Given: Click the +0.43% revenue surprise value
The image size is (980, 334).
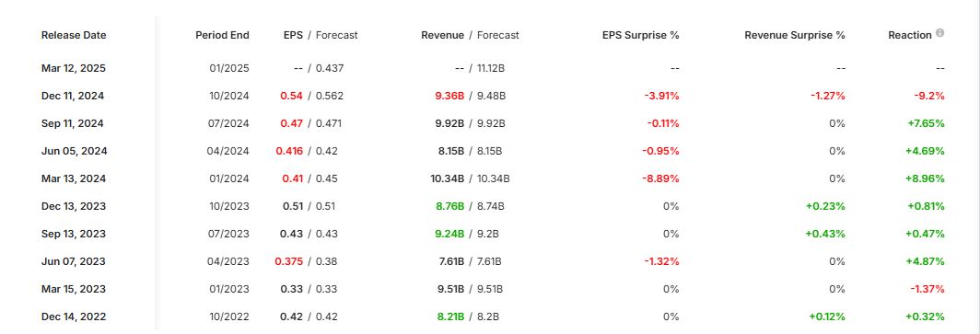Looking at the screenshot, I should click(x=825, y=234).
